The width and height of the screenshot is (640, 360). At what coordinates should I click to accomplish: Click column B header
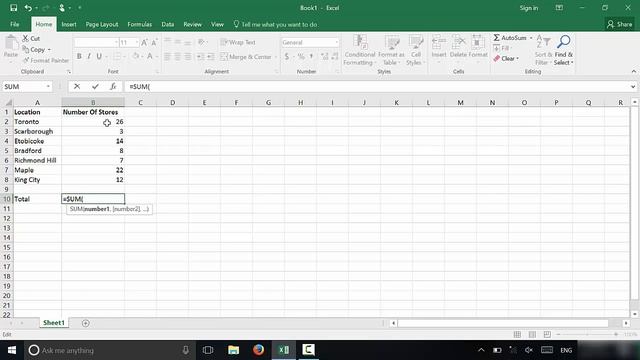93,102
